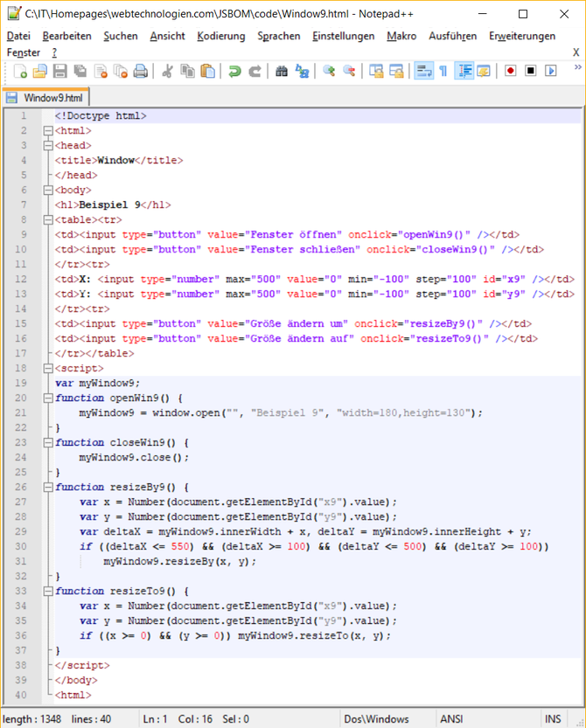586x728 pixels.
Task: Click the '<!Doctype html>' text on line 1
Action: [101, 115]
